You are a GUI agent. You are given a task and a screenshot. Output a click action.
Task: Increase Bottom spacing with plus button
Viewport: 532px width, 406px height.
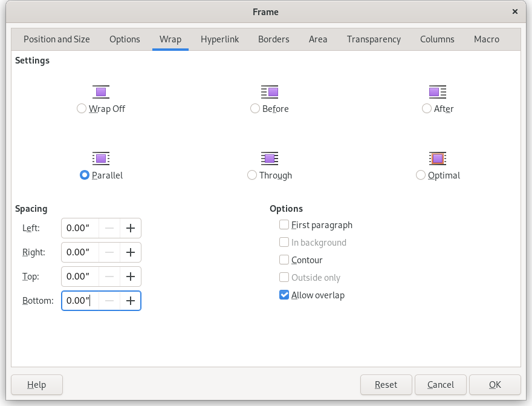pos(130,301)
